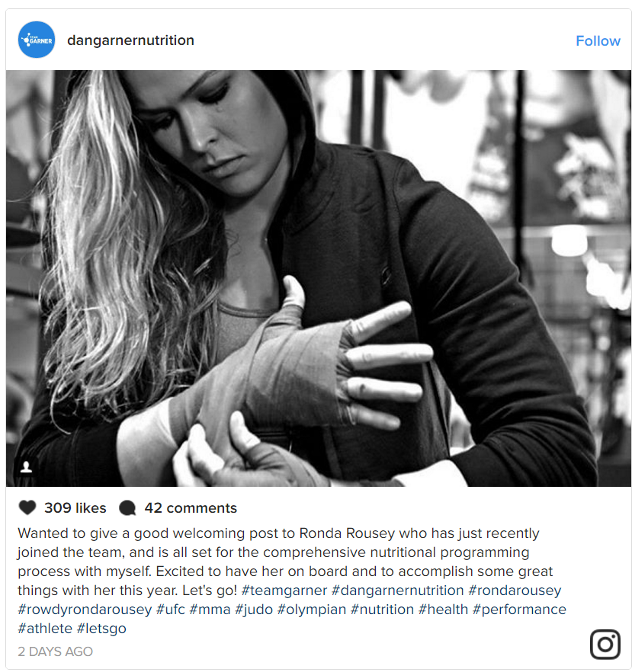
Task: Open the #olympian hashtag
Action: coord(312,610)
